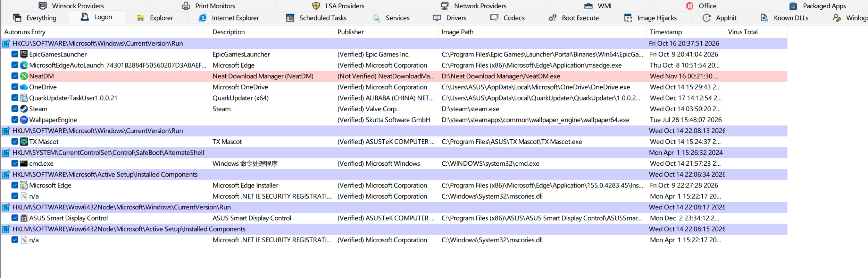Disable Steam autorun via its checkbox
This screenshot has height=278, width=868.
point(15,109)
